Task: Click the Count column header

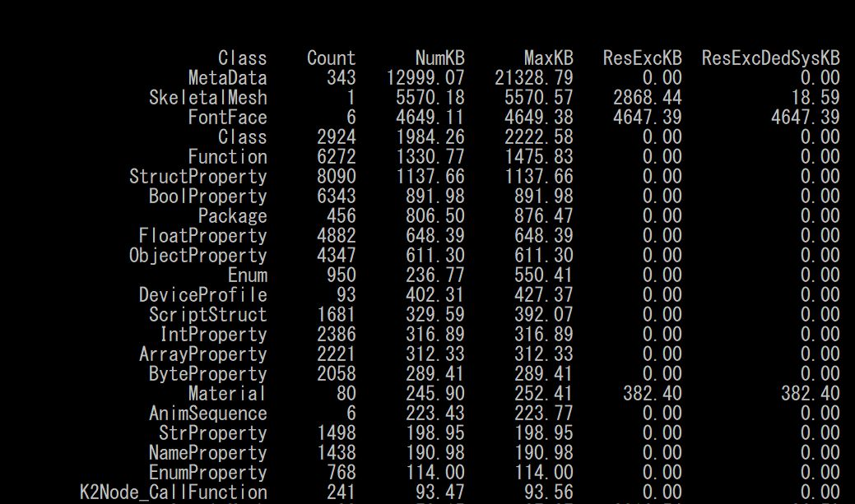Action: pos(332,58)
